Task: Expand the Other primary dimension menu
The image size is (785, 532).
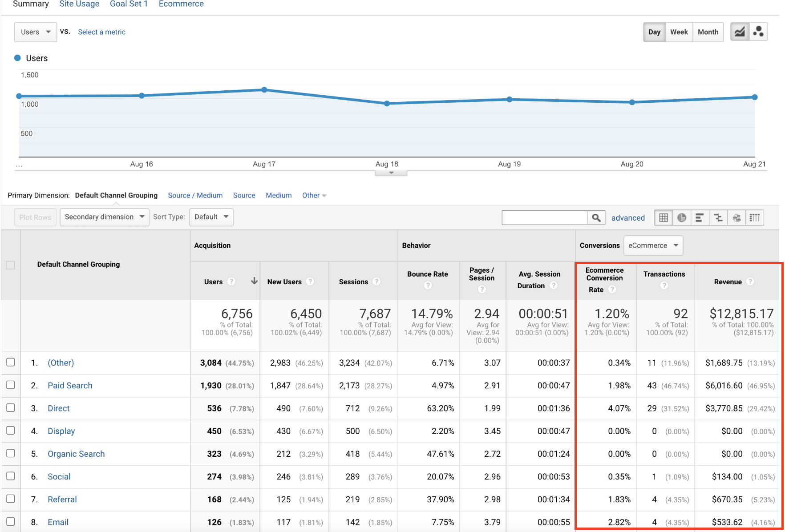Action: coord(314,195)
